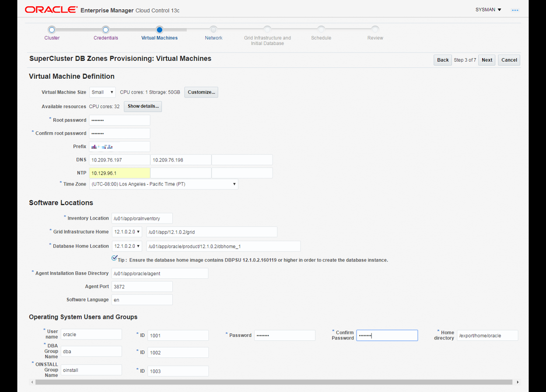Click the DBA Group Name field

click(91, 351)
